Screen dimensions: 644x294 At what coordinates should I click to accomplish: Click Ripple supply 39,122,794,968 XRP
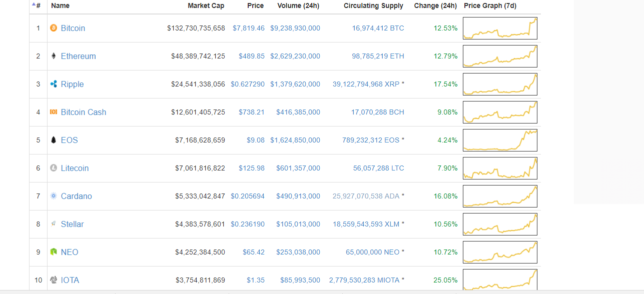click(x=366, y=84)
